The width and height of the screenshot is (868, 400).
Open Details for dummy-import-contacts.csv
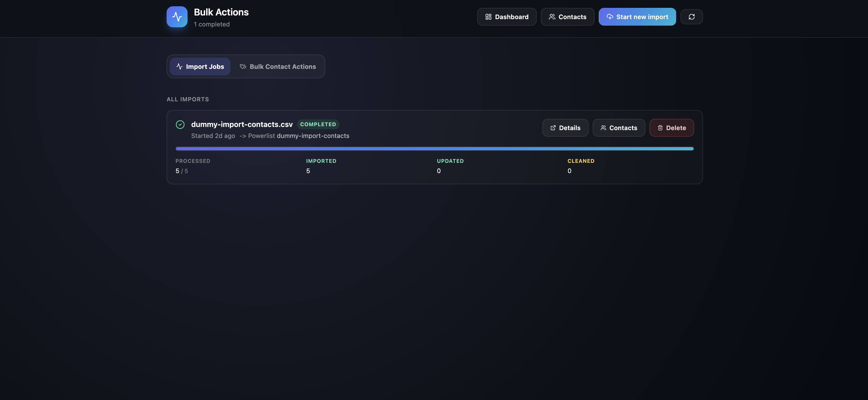[x=565, y=128]
